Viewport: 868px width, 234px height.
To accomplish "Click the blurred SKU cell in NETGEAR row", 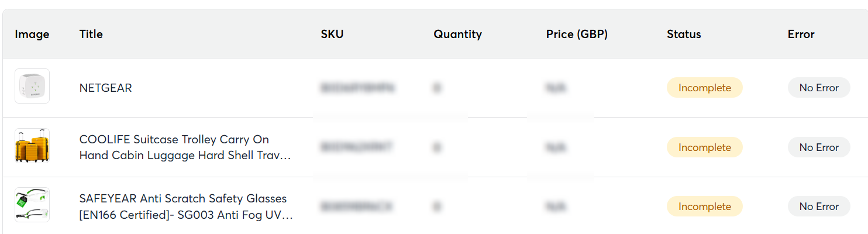I will (x=357, y=88).
